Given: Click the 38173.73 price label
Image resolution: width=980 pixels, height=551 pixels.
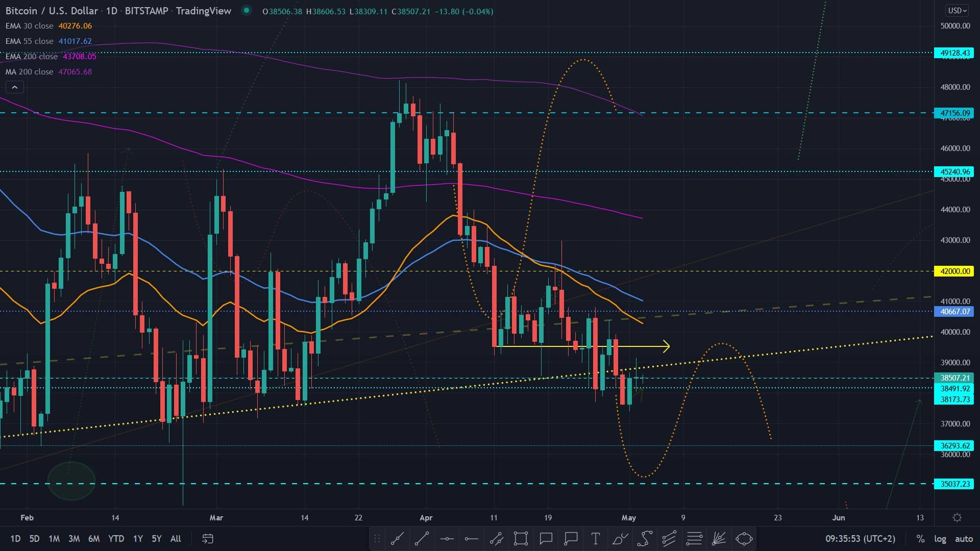Looking at the screenshot, I should [x=954, y=399].
